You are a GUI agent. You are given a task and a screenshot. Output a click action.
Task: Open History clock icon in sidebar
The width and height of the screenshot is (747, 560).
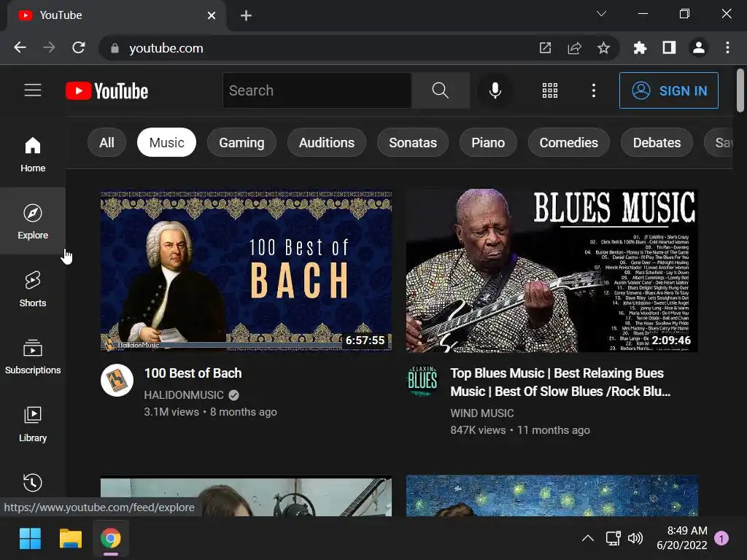(x=33, y=482)
